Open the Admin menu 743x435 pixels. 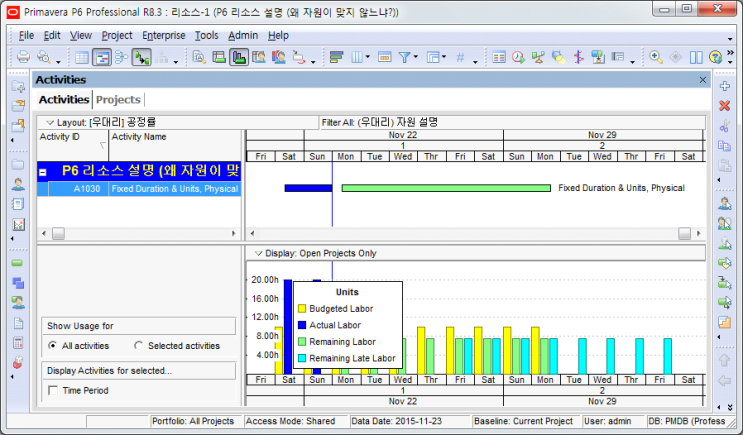point(243,36)
